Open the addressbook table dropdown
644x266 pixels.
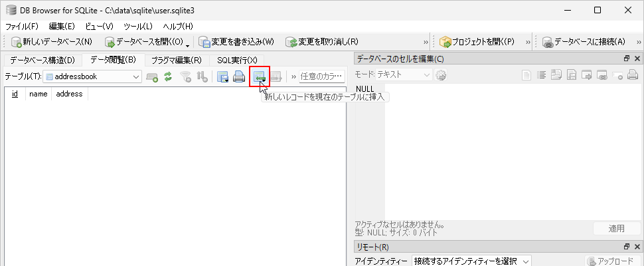click(x=92, y=76)
